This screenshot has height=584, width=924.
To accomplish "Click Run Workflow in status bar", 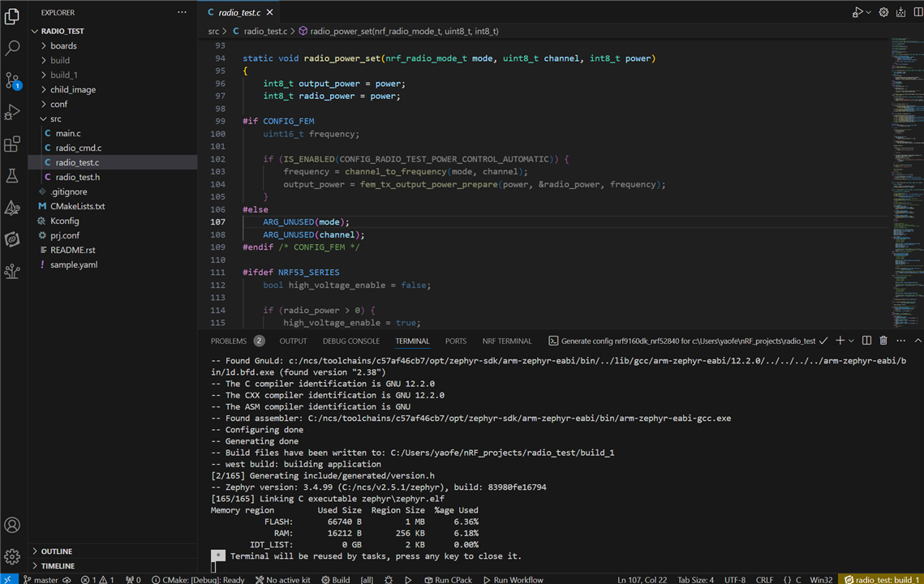I will pos(513,579).
